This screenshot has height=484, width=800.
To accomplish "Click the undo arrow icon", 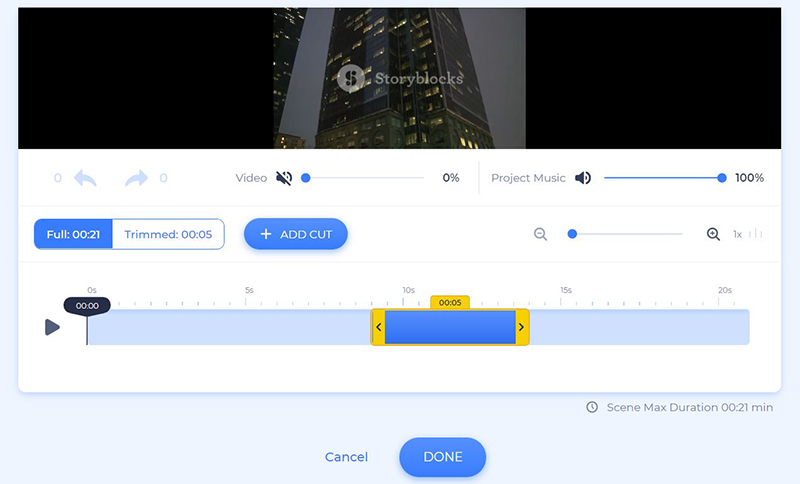I will click(x=85, y=178).
